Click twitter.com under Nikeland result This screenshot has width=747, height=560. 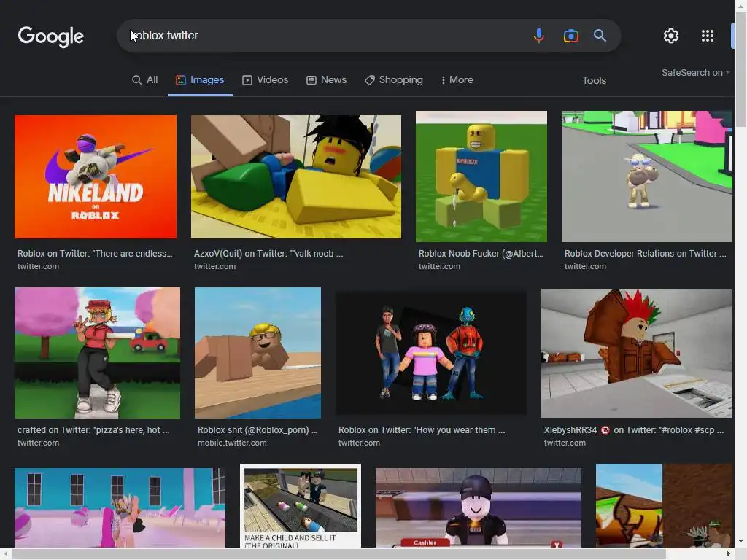click(x=38, y=267)
